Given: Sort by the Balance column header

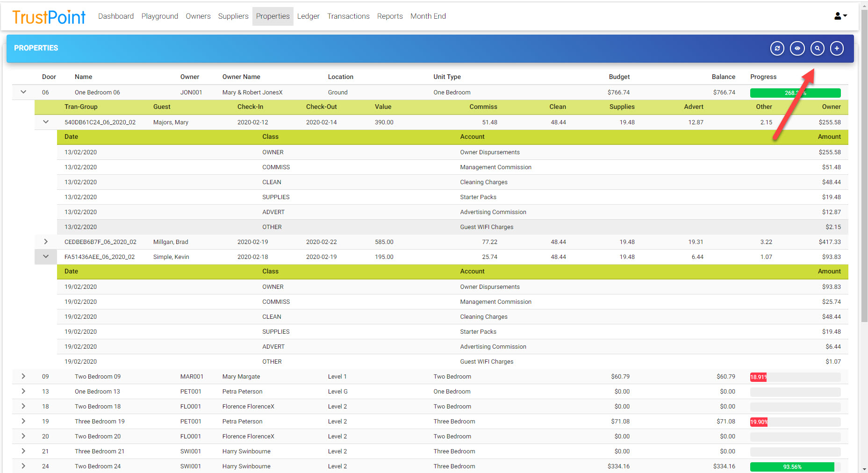Looking at the screenshot, I should click(724, 77).
